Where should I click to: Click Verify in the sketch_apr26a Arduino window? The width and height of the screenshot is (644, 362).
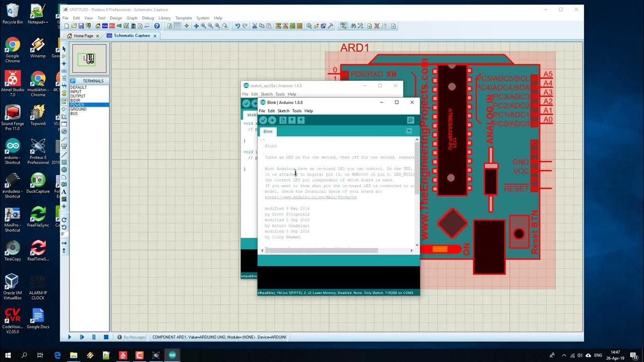(x=246, y=104)
